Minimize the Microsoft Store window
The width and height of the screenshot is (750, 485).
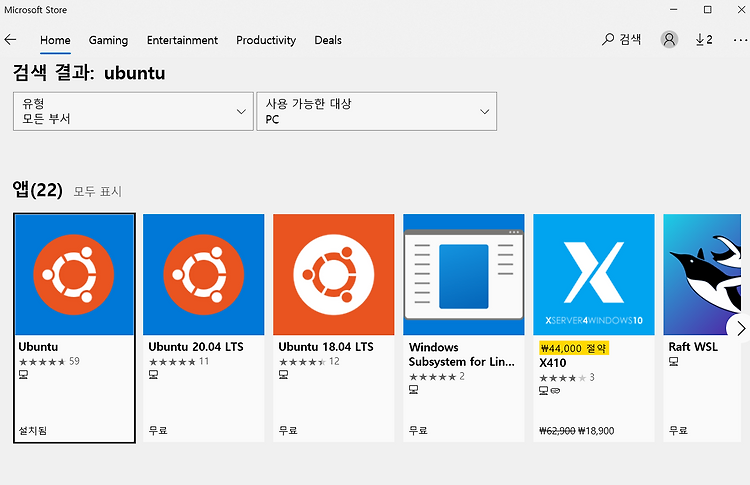[673, 10]
